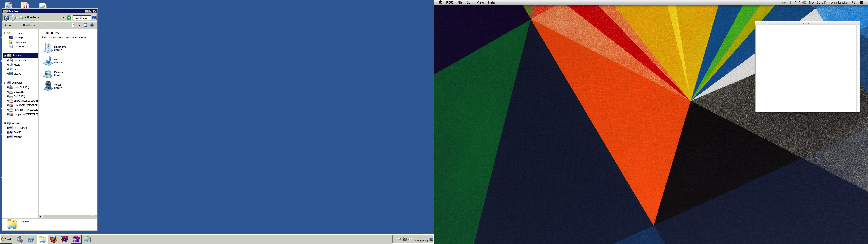Toggle the preview pane button
The image size is (868, 244).
[x=85, y=25]
